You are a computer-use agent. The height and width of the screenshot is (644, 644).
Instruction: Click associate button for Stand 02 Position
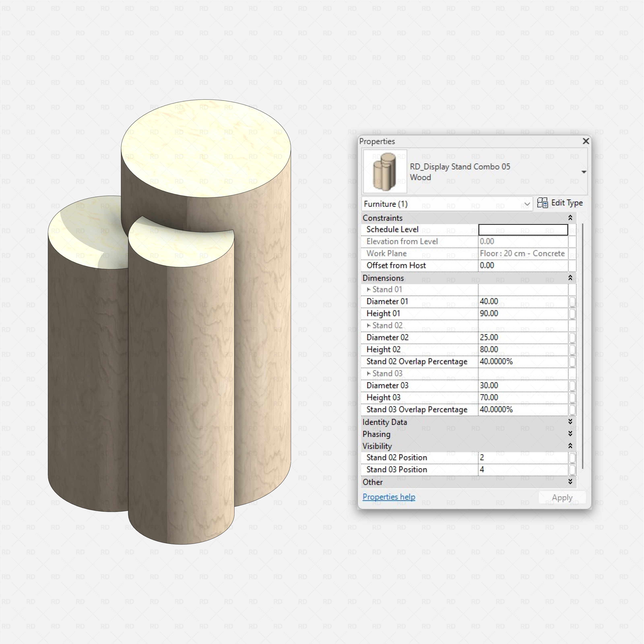click(x=572, y=458)
